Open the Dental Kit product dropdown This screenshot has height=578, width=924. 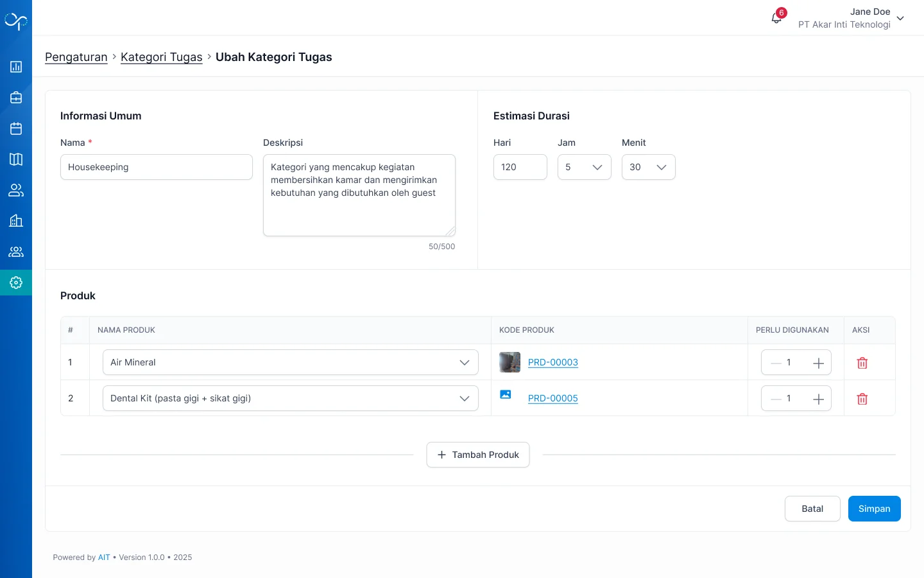(x=291, y=398)
